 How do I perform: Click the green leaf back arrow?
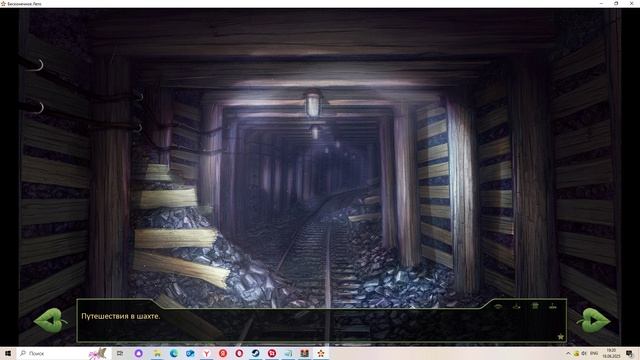coord(51,320)
